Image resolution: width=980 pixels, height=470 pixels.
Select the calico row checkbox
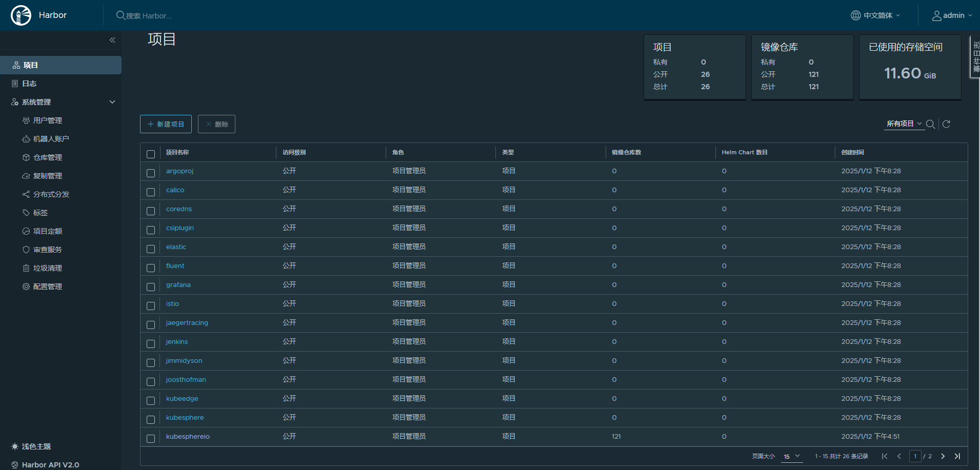[x=151, y=192]
